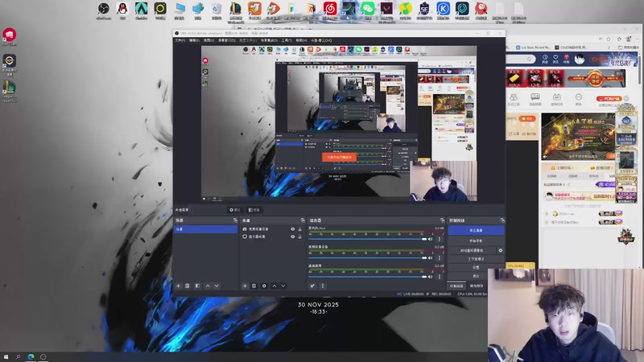
Task: Adjust the video capture device volume slider
Action: point(368,257)
